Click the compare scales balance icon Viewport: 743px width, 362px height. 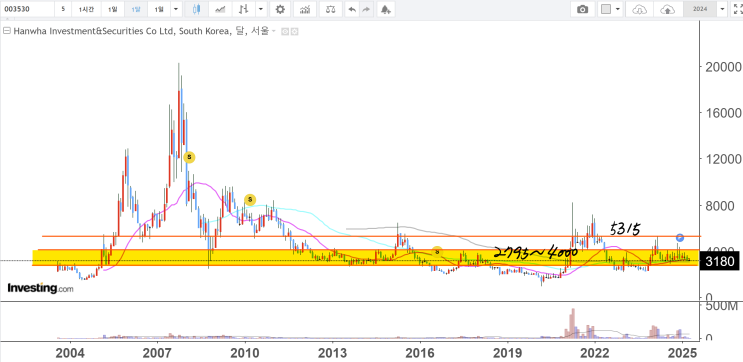coord(330,9)
